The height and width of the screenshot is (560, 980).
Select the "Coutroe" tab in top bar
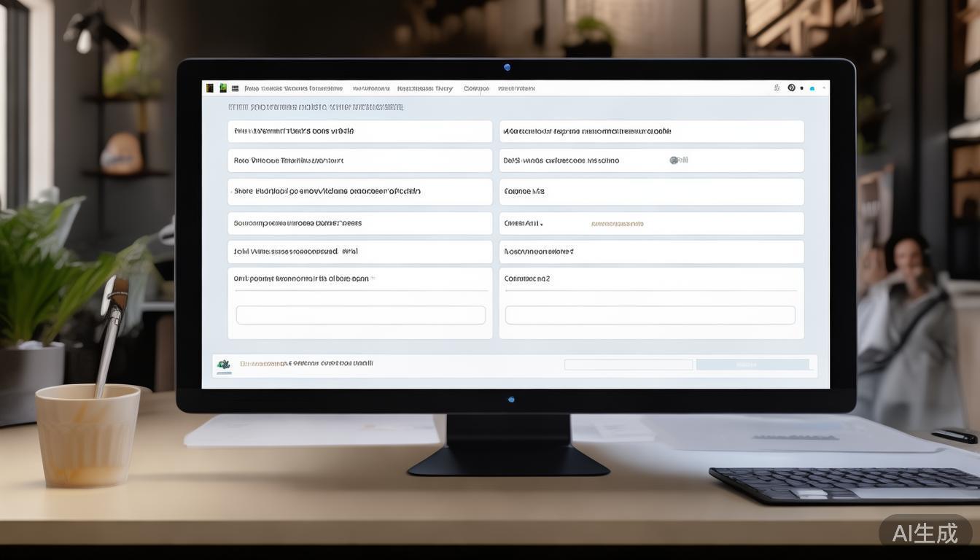pyautogui.click(x=476, y=88)
